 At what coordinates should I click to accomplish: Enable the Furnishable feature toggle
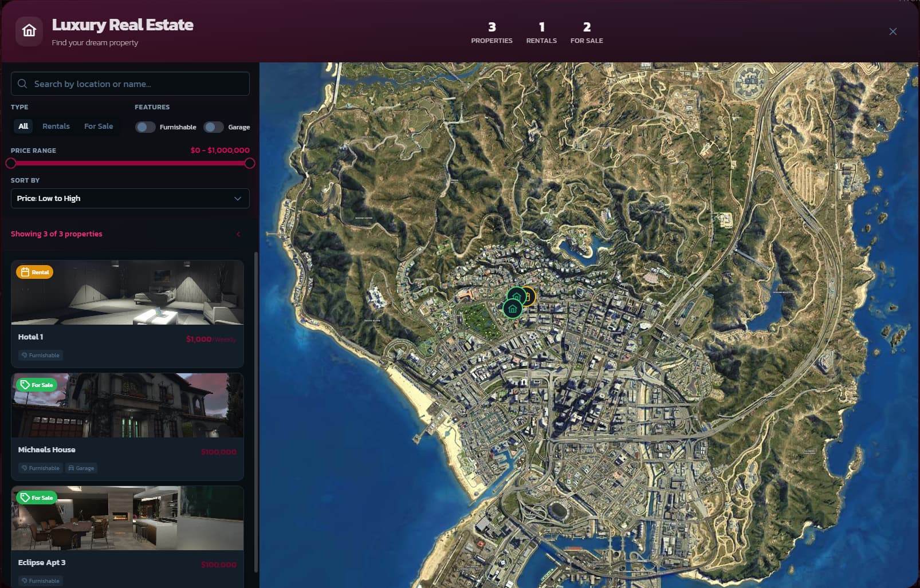click(x=146, y=127)
